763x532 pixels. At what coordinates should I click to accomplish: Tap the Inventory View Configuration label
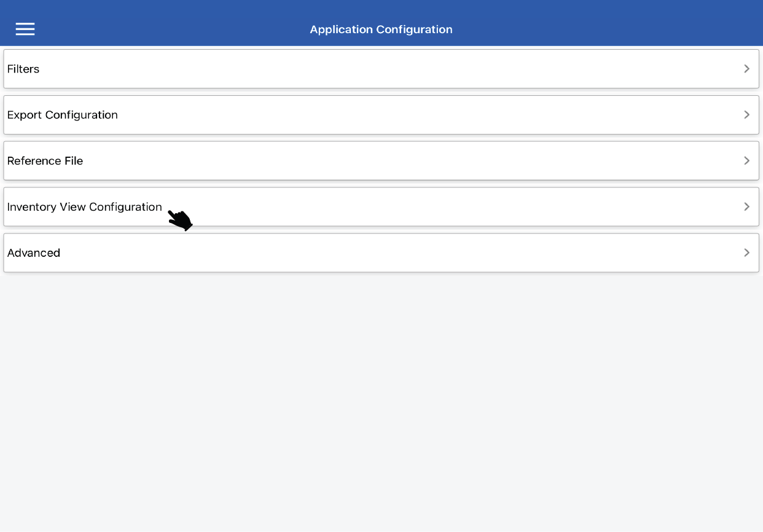(84, 207)
